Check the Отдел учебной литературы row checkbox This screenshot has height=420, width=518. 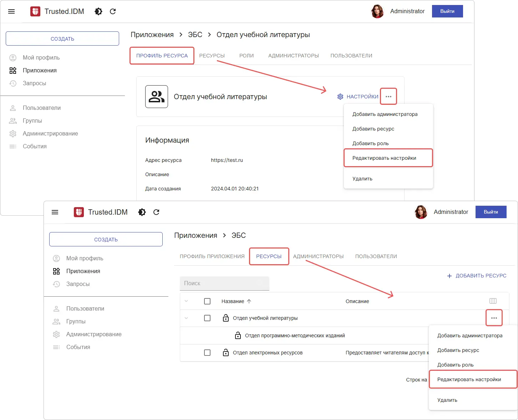coord(207,318)
